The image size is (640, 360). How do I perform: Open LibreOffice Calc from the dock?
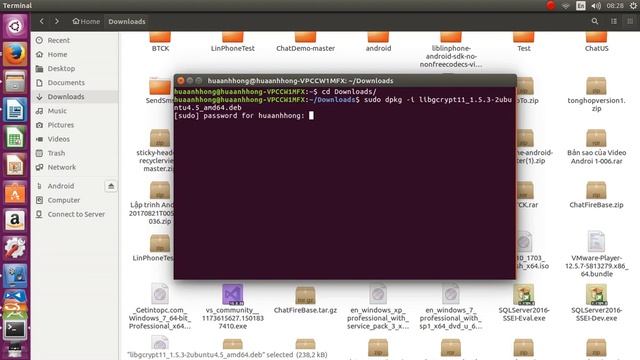pyautogui.click(x=15, y=138)
